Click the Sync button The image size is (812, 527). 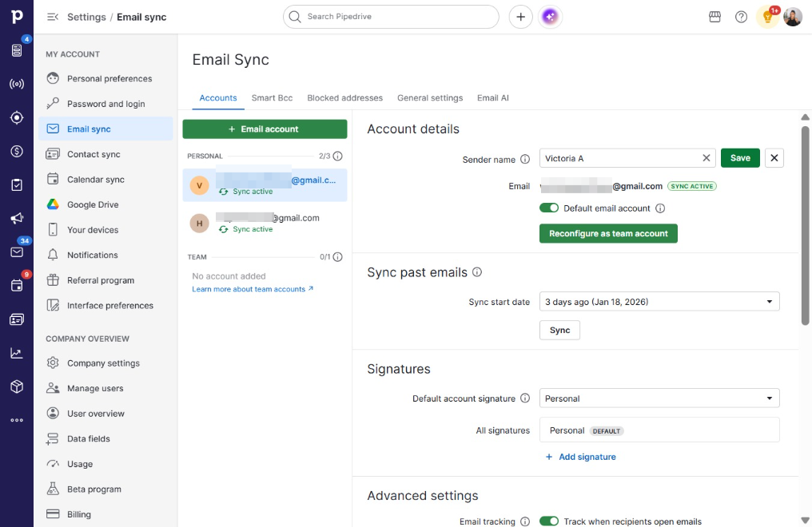559,331
